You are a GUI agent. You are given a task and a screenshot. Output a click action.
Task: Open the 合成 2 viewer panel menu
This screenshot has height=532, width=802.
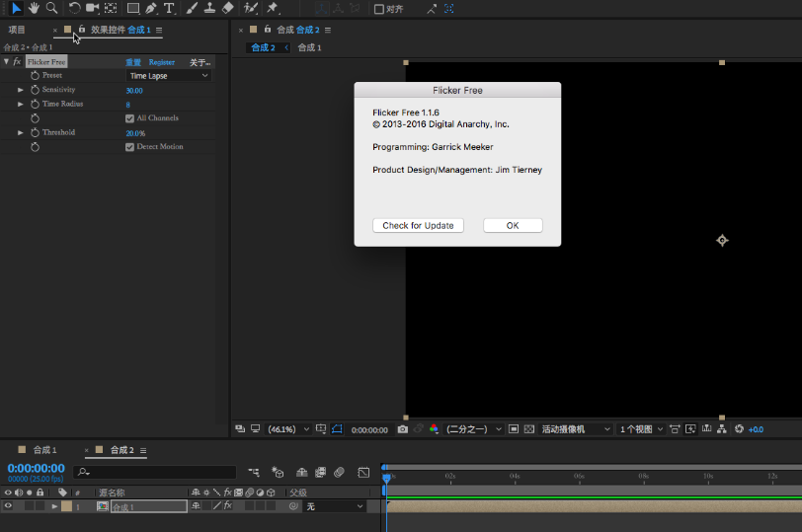(328, 31)
